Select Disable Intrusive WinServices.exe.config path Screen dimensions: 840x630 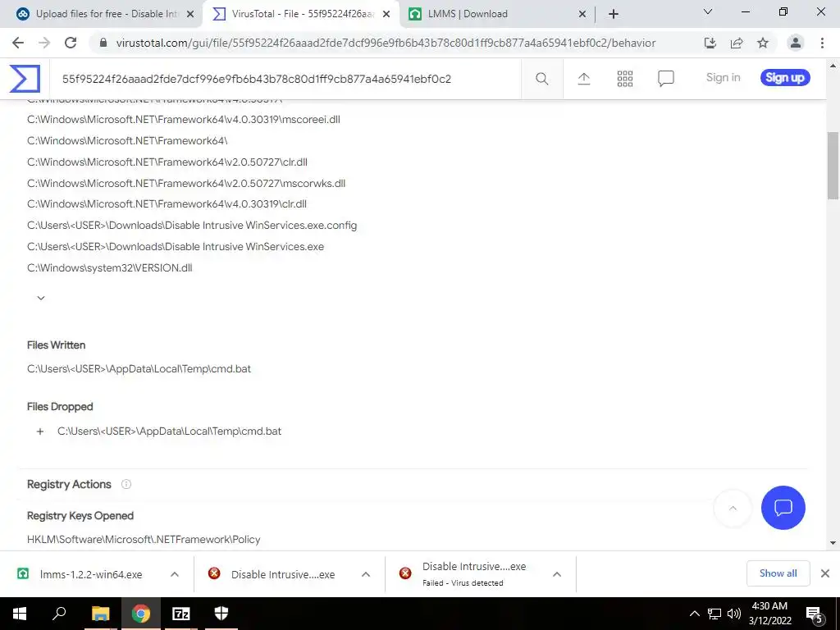point(192,226)
